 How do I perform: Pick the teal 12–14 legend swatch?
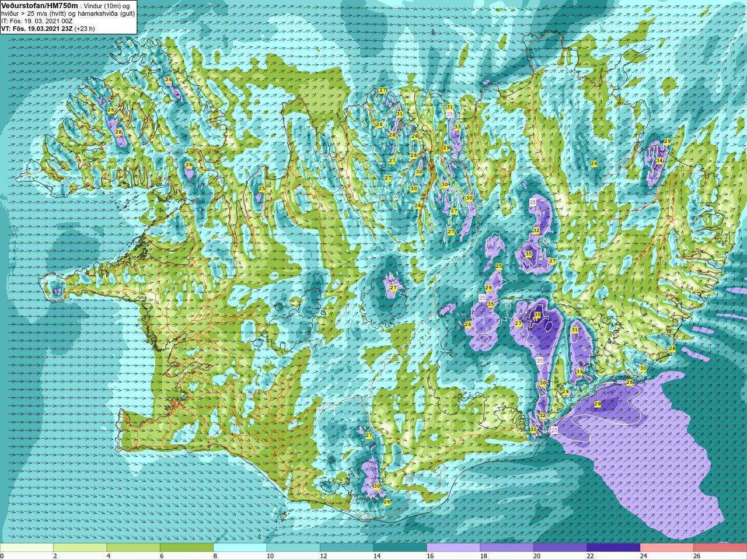coord(347,548)
